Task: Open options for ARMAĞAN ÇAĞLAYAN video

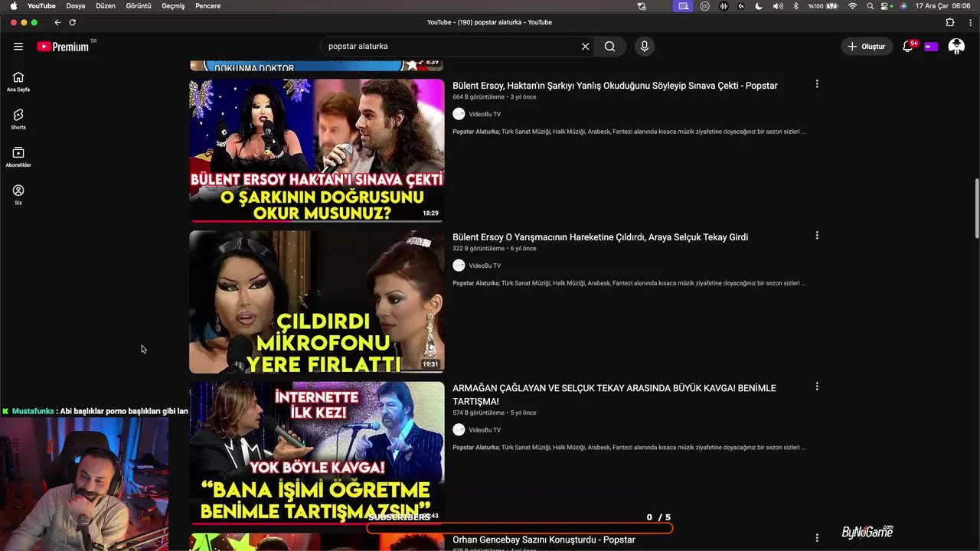Action: [x=817, y=387]
